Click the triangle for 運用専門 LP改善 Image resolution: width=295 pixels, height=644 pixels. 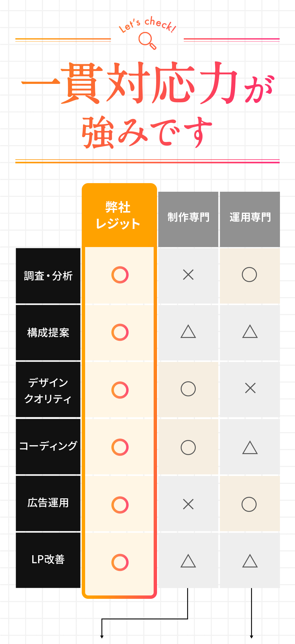pyautogui.click(x=250, y=561)
